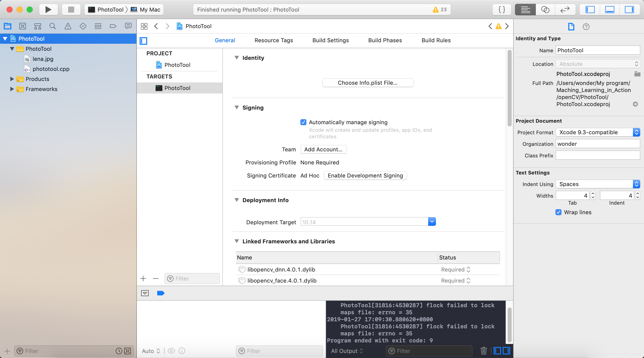The height and width of the screenshot is (358, 644).
Task: Click the print description info icon
Action: (182, 351)
